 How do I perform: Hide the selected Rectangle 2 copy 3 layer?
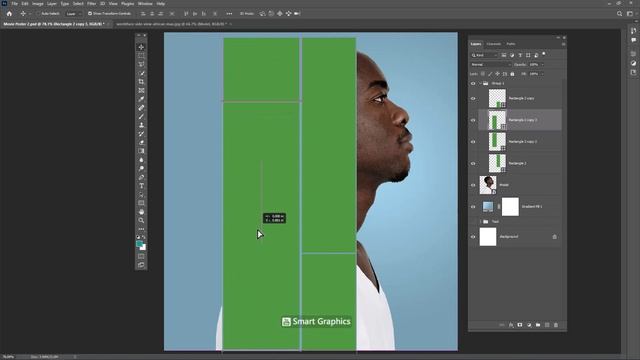[x=473, y=120]
